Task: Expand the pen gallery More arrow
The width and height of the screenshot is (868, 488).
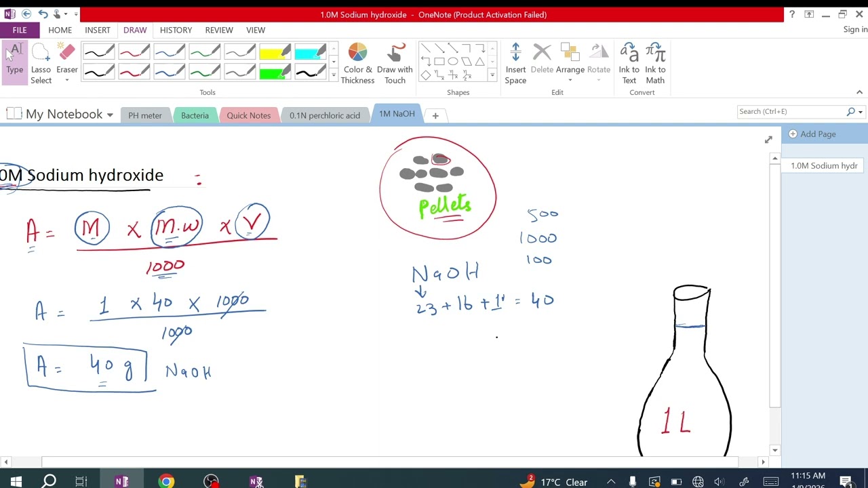Action: 333,75
